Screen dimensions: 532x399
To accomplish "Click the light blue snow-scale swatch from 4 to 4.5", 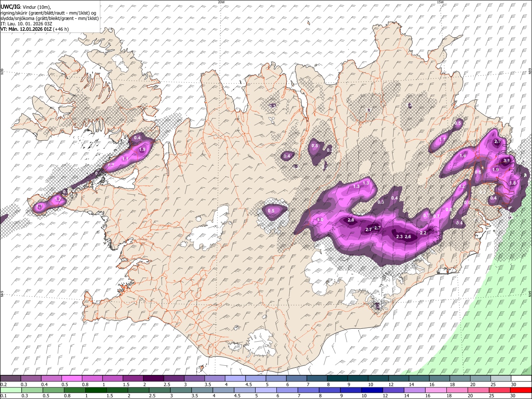I will 235,378.
